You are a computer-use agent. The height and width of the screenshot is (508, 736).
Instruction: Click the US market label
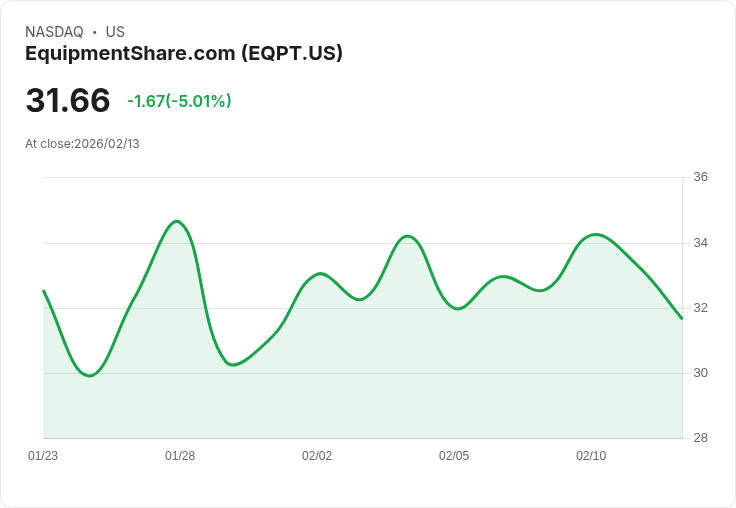(x=115, y=32)
